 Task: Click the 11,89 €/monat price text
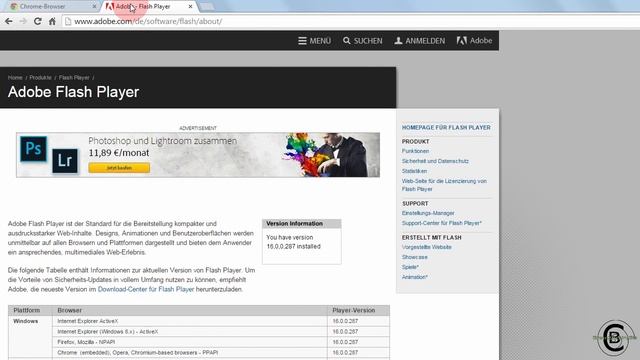[119, 153]
